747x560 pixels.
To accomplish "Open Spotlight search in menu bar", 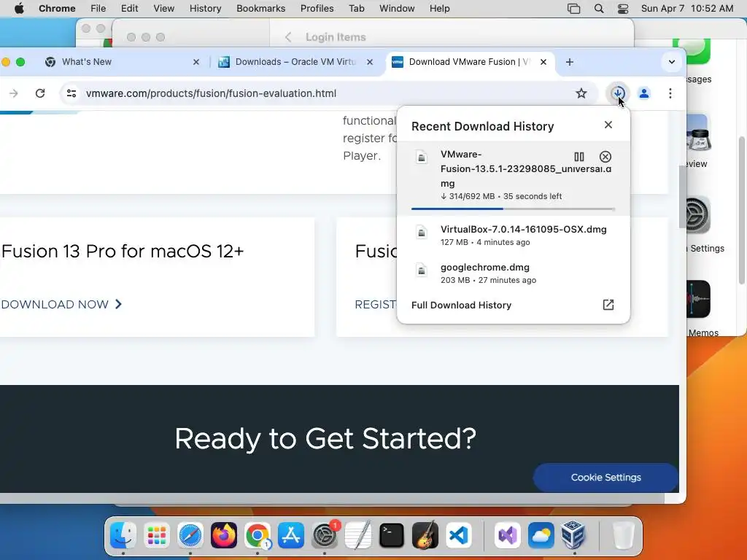I will [x=599, y=9].
